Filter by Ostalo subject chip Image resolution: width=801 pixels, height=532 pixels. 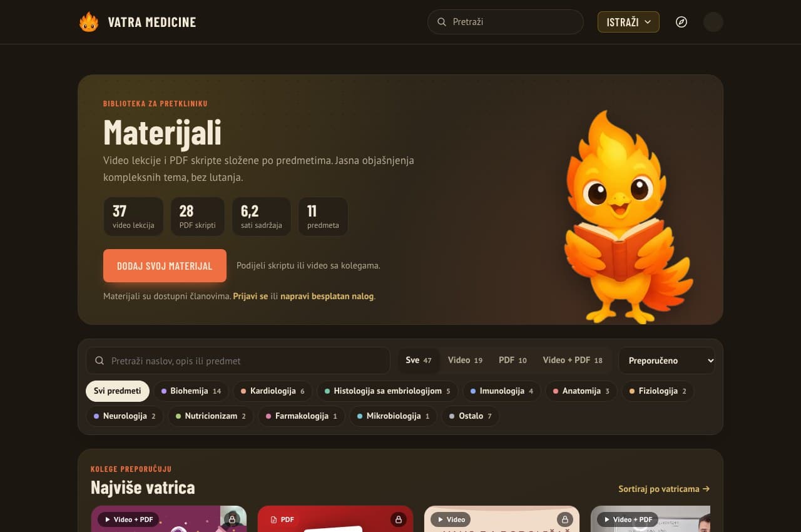coord(471,416)
